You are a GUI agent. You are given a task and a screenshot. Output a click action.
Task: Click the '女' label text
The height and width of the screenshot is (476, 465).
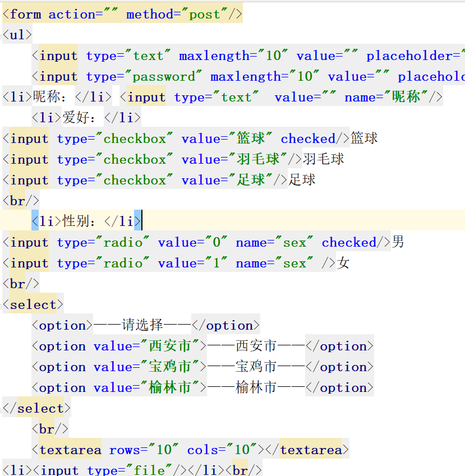(343, 263)
